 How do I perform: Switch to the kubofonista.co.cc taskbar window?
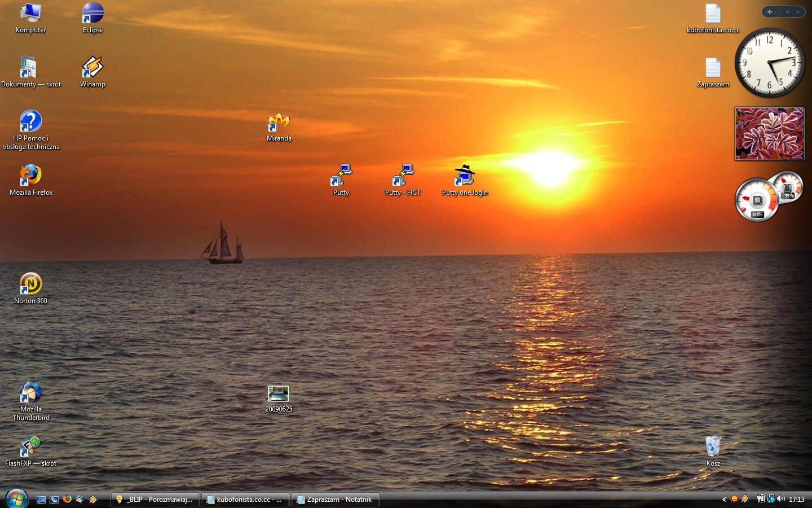[245, 500]
